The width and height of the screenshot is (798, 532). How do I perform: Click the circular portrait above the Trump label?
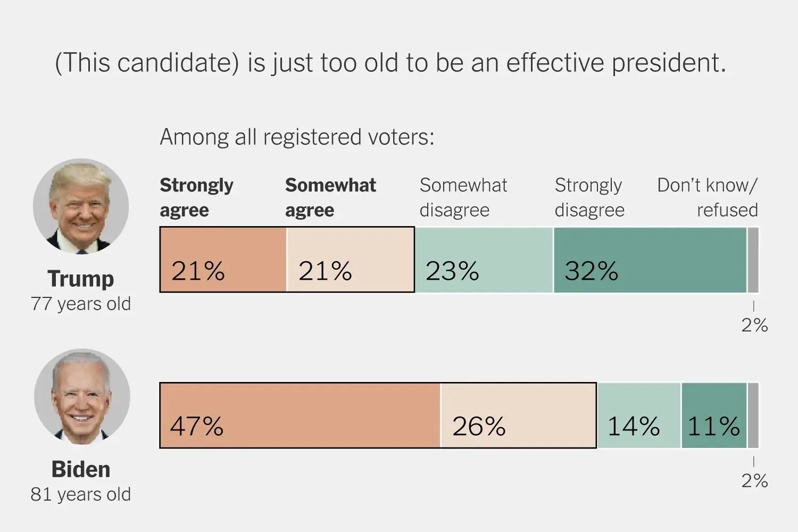point(81,206)
